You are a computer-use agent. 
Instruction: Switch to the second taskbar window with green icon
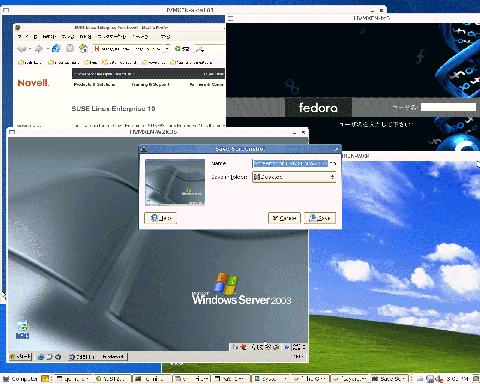click(x=111, y=379)
